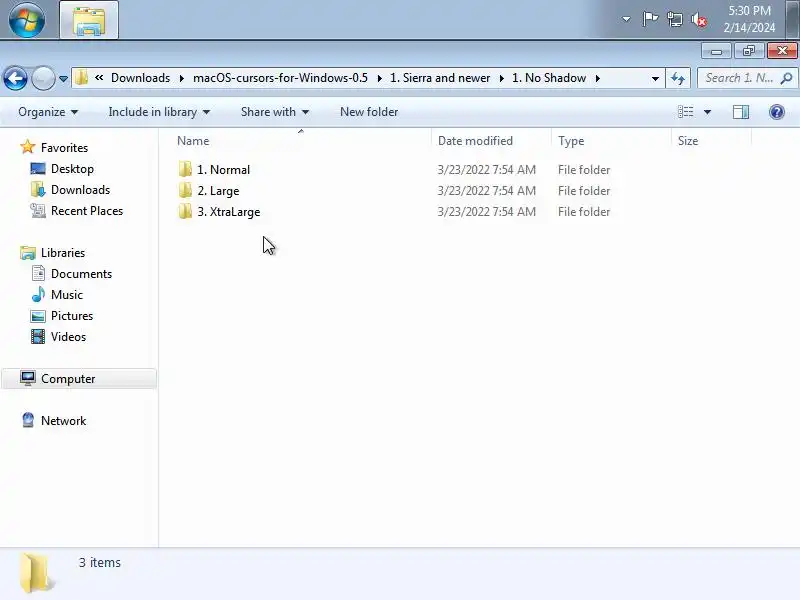Click File folder type of 1. Normal
Viewport: 800px width, 600px height.
[x=584, y=170]
